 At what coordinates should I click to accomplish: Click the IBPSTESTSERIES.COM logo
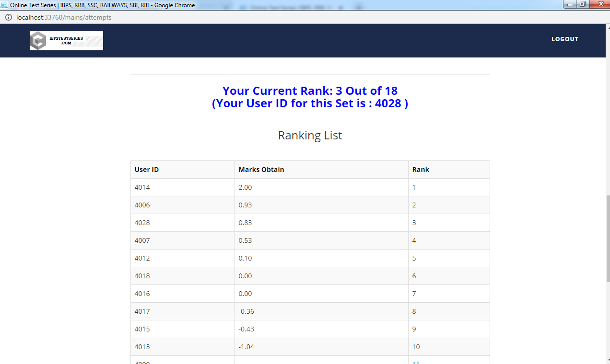(x=66, y=41)
